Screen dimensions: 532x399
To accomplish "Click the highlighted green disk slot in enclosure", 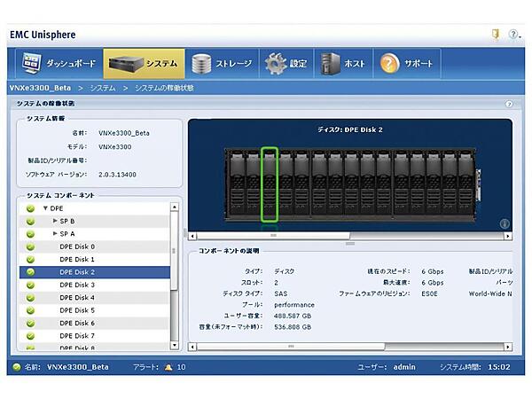I will (270, 184).
